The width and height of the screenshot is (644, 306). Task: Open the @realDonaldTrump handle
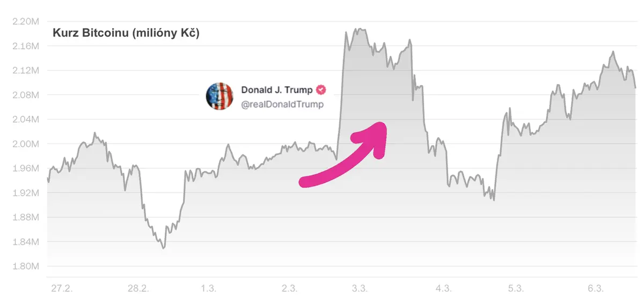[x=282, y=105]
